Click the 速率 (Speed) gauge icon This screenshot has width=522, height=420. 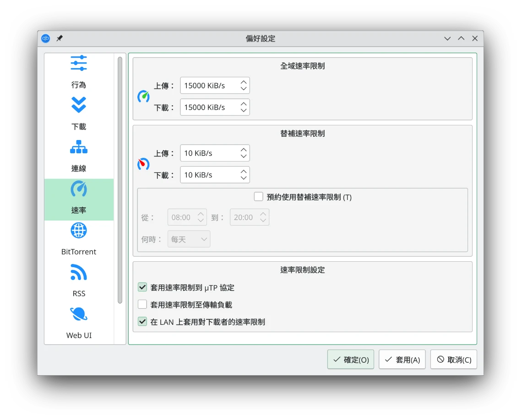[79, 189]
